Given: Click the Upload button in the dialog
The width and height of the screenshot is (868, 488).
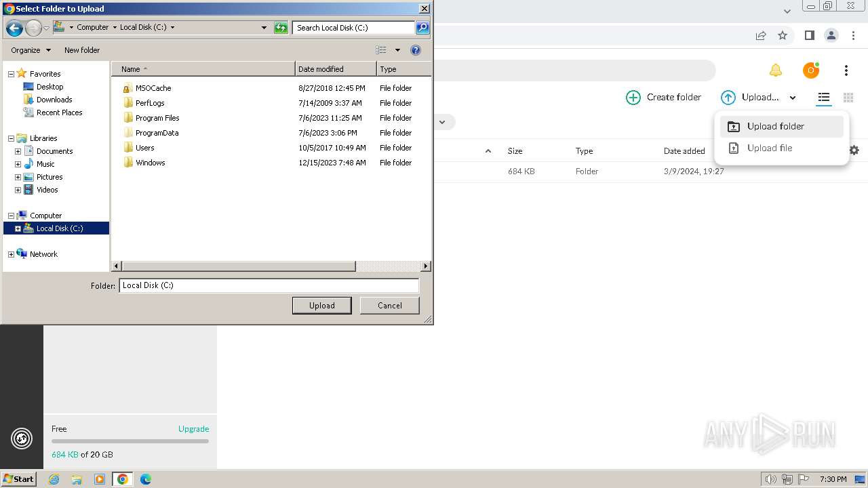Looking at the screenshot, I should (x=321, y=306).
